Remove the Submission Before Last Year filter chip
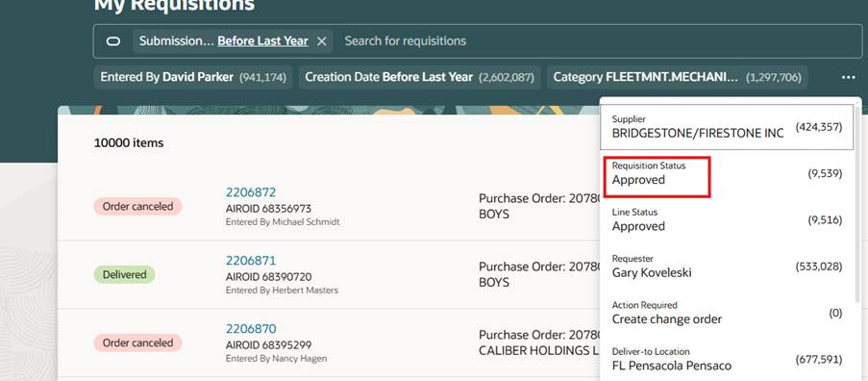Viewport: 868px width, 381px height. point(322,41)
